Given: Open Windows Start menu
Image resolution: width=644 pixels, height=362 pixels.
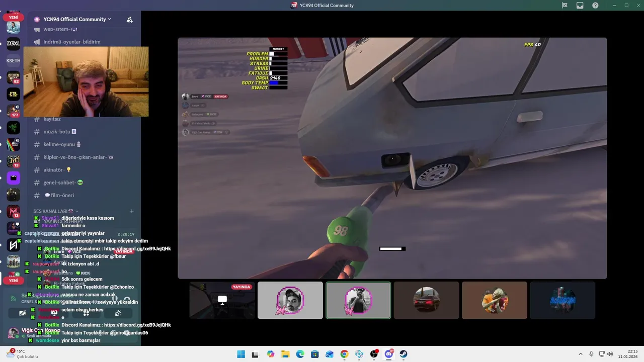Looking at the screenshot, I should coord(241,354).
